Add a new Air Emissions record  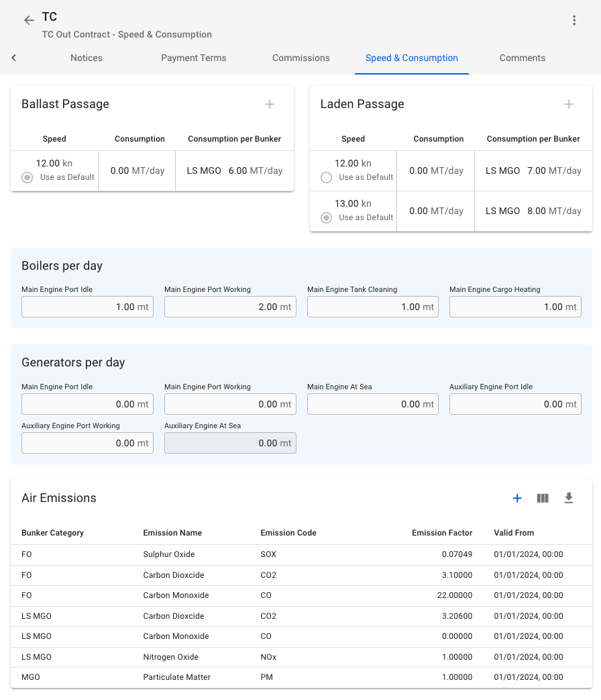click(517, 498)
